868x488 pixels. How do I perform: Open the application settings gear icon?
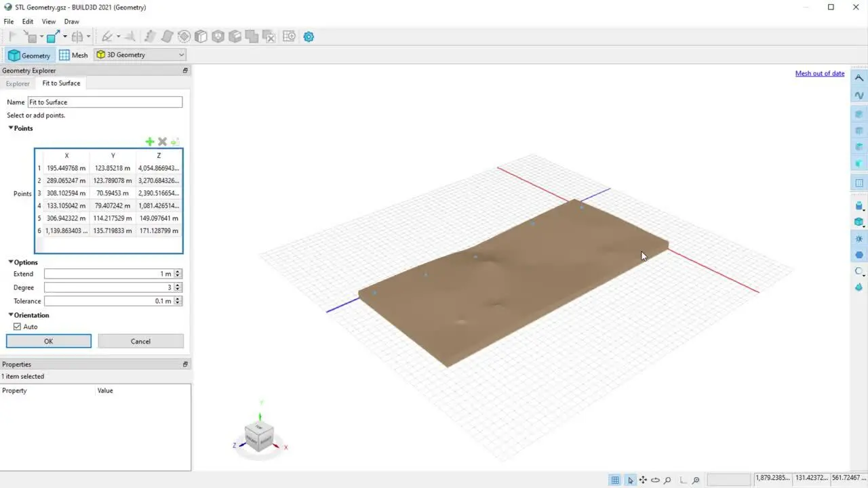309,37
